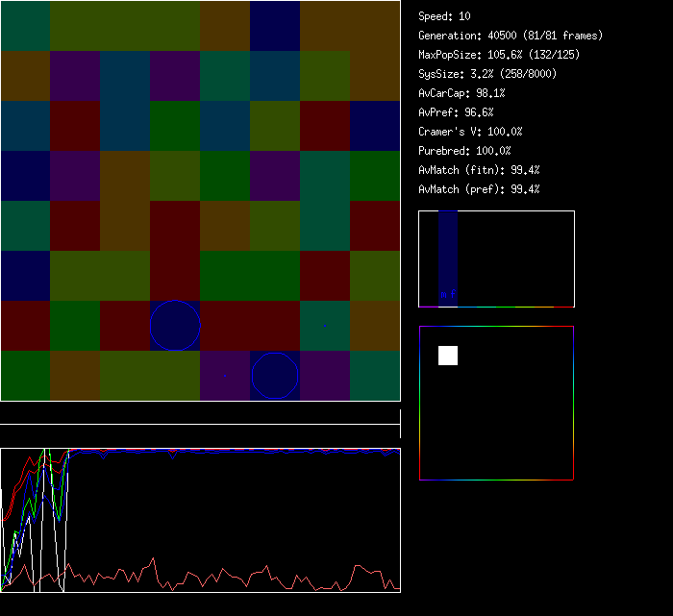Image resolution: width=673 pixels, height=616 pixels.
Task: Click the Purebred percentage line
Action: pos(464,151)
